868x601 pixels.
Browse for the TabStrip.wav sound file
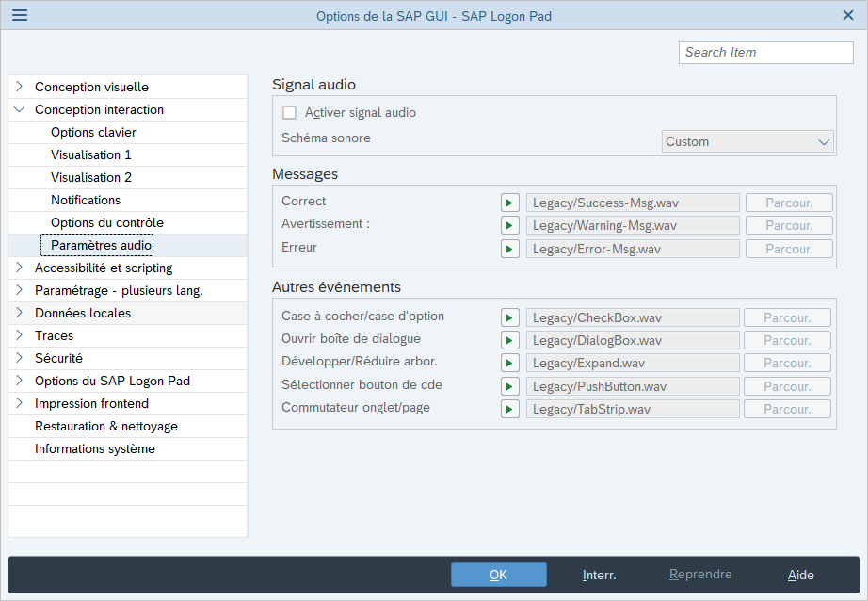click(787, 409)
